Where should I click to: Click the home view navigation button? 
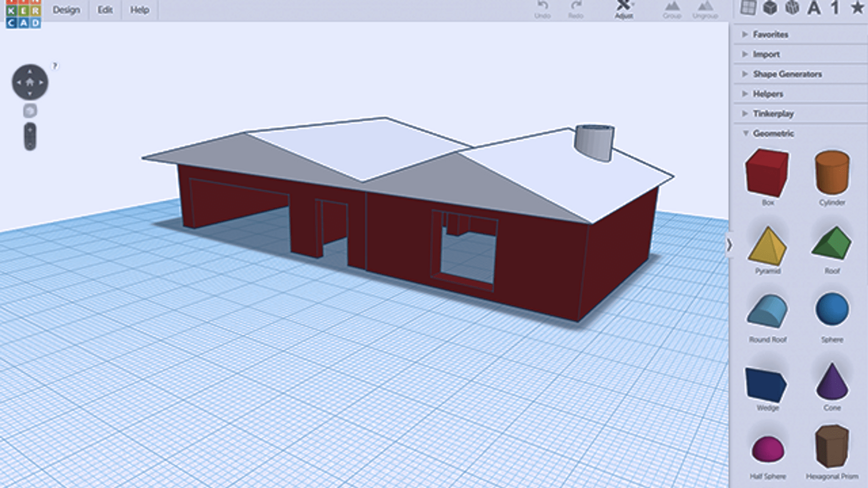30,82
